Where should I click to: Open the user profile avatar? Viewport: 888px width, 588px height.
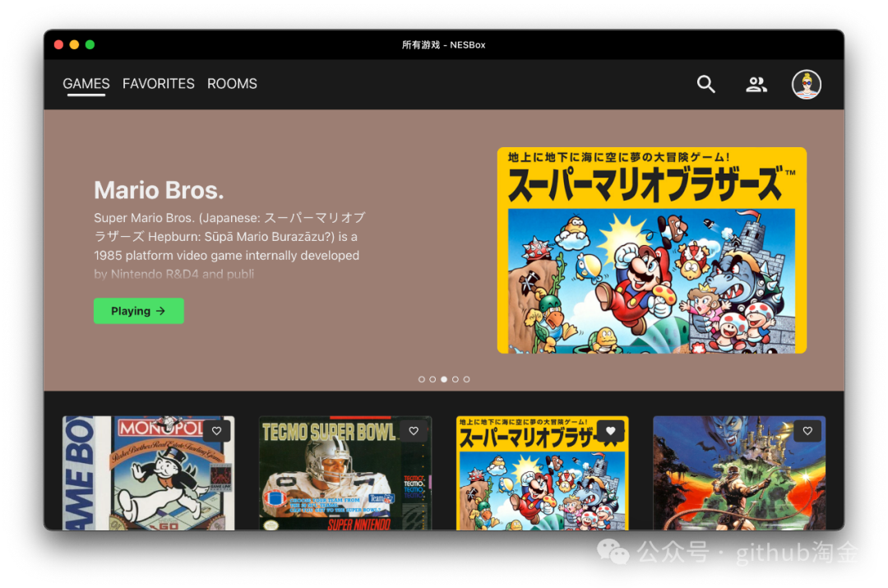(x=806, y=85)
